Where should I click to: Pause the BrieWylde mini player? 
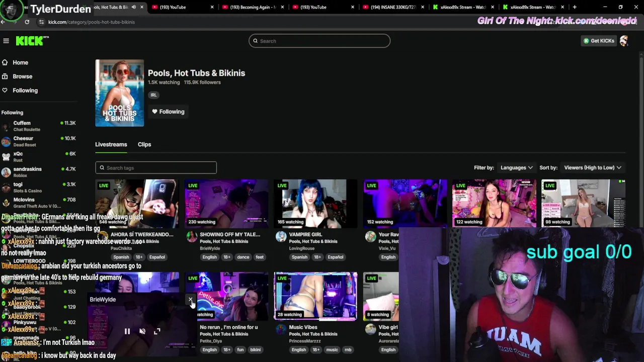point(127,331)
